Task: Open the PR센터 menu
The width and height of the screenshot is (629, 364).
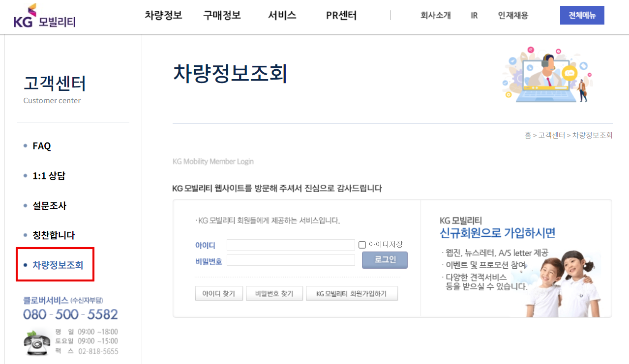Action: (341, 15)
